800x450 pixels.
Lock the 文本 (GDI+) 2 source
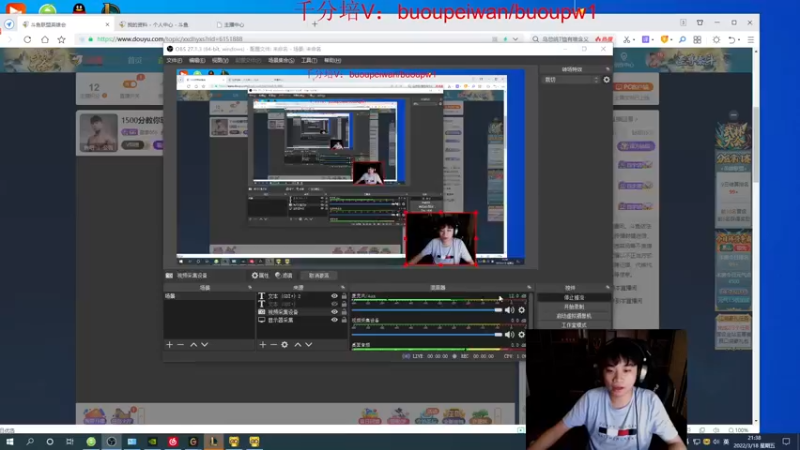pos(344,296)
